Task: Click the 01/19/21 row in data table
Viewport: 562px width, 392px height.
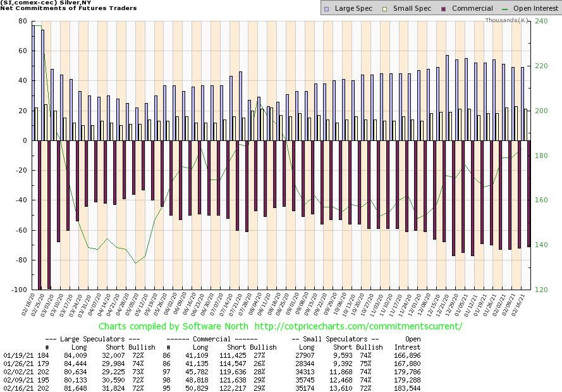Action: [x=14, y=355]
